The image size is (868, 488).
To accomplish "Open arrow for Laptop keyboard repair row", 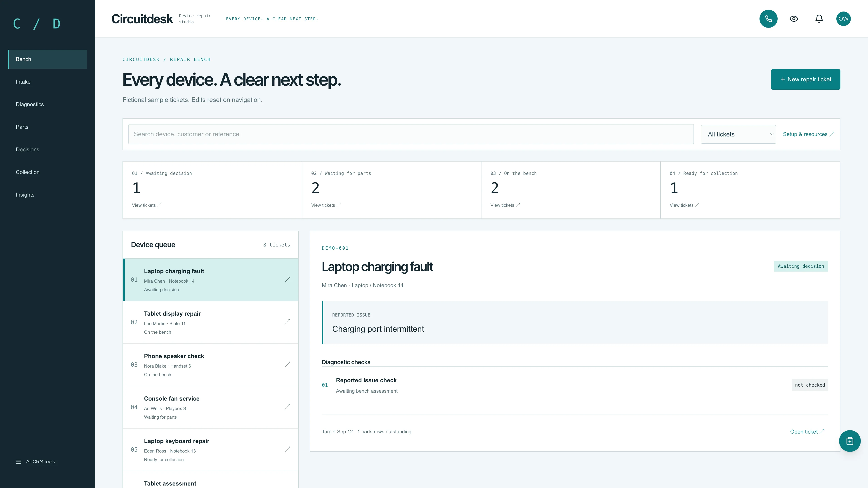I will click(x=288, y=449).
